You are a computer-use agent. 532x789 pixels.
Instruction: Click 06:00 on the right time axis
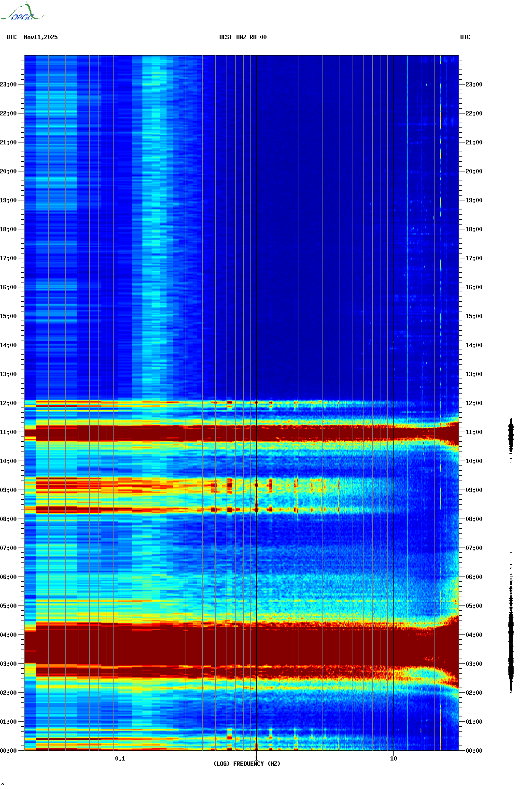click(474, 577)
